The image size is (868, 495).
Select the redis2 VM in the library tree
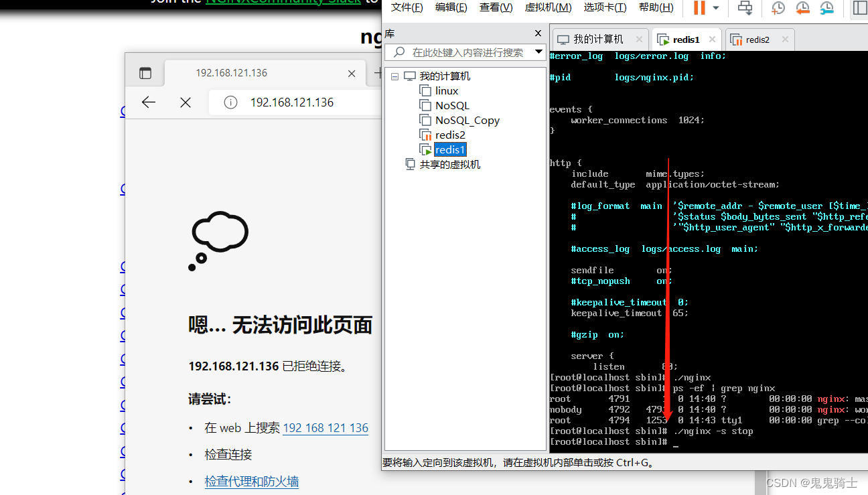pos(450,135)
